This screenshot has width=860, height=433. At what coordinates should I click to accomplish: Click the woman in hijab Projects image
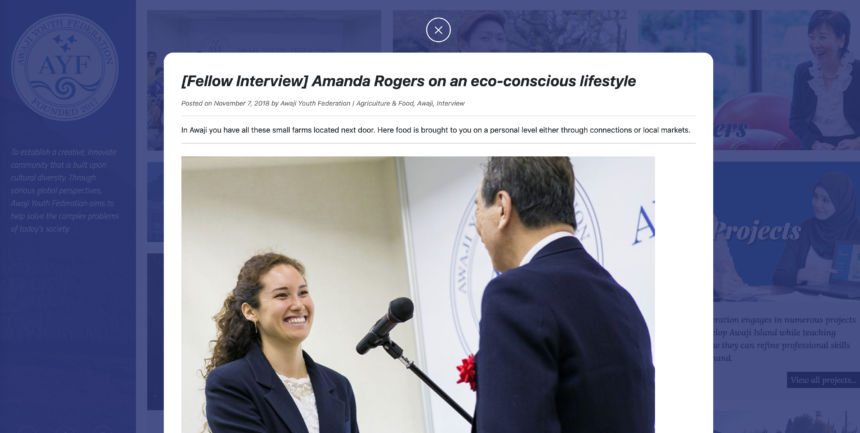click(x=787, y=232)
